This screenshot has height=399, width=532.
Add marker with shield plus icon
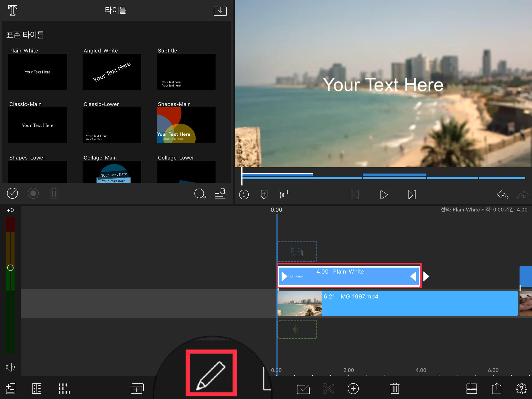click(264, 194)
